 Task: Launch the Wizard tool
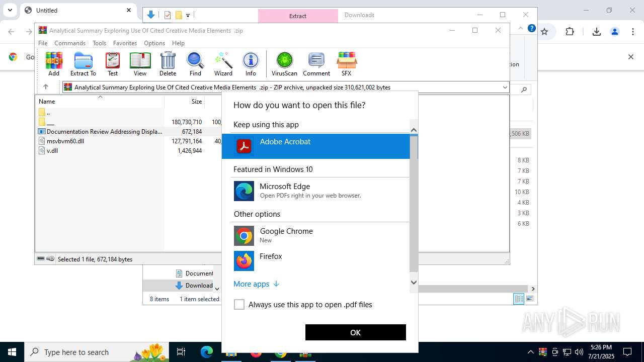pyautogui.click(x=223, y=64)
